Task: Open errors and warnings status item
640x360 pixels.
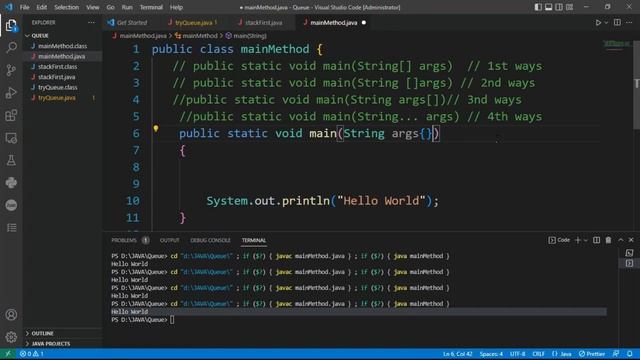Action: coord(31,354)
